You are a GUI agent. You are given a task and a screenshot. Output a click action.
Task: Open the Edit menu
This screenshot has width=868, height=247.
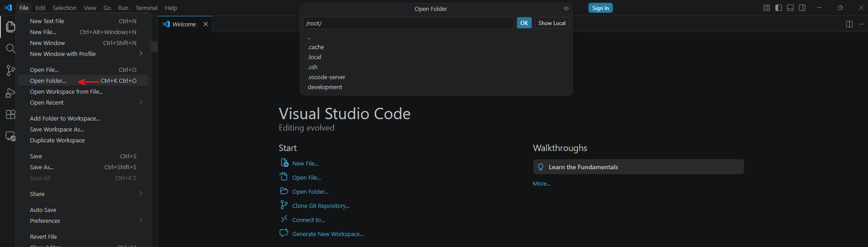click(x=40, y=8)
